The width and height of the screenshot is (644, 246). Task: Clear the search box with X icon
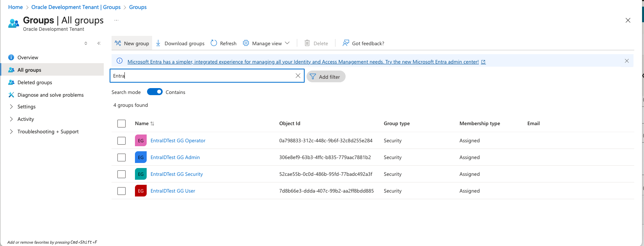298,76
